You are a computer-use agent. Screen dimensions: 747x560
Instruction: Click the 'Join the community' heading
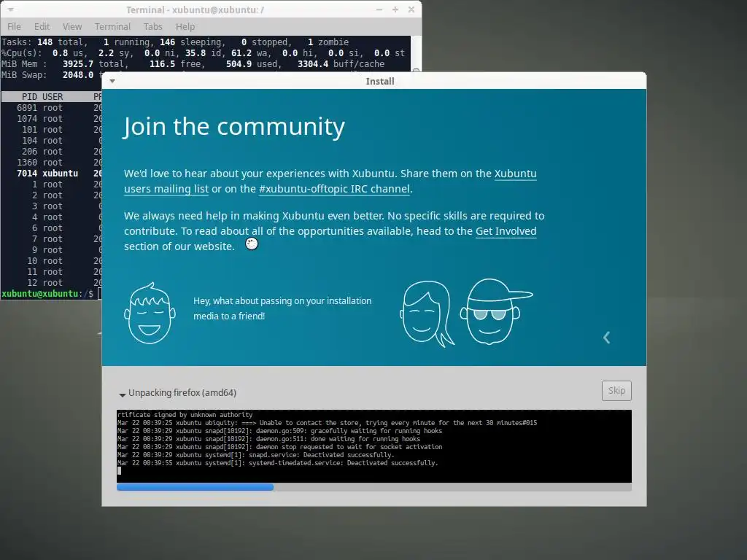[x=234, y=127]
